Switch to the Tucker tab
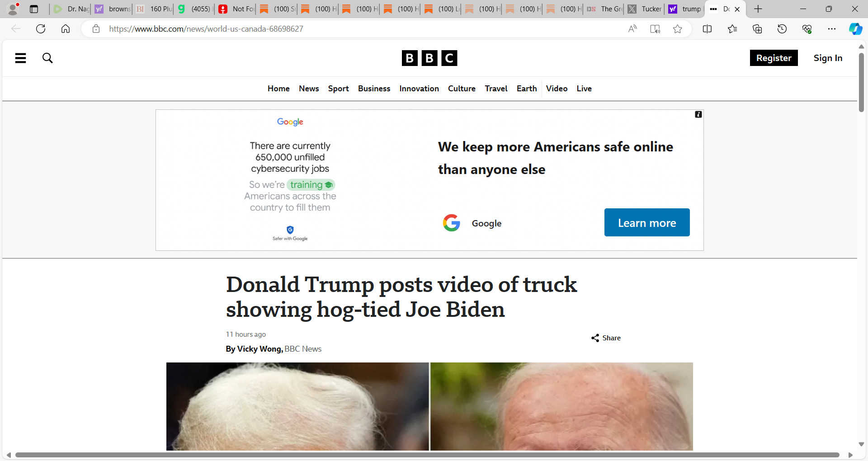The height and width of the screenshot is (461, 868). click(645, 9)
